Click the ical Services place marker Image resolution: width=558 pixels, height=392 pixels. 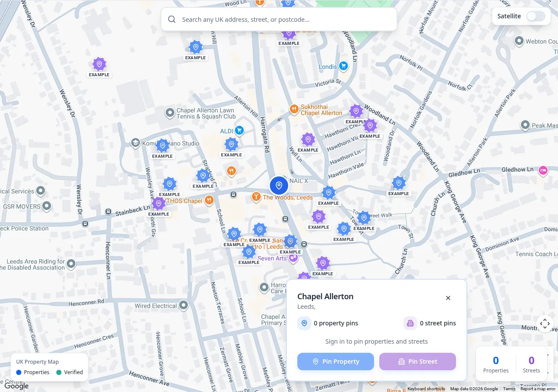click(x=41, y=191)
